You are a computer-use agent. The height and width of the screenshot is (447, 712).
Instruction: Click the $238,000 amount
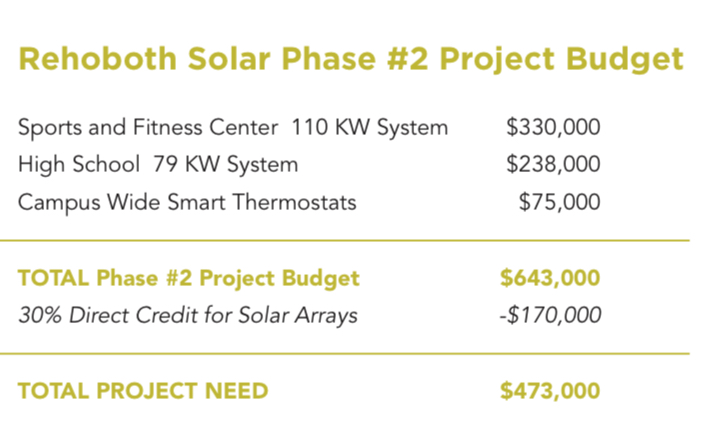point(553,165)
